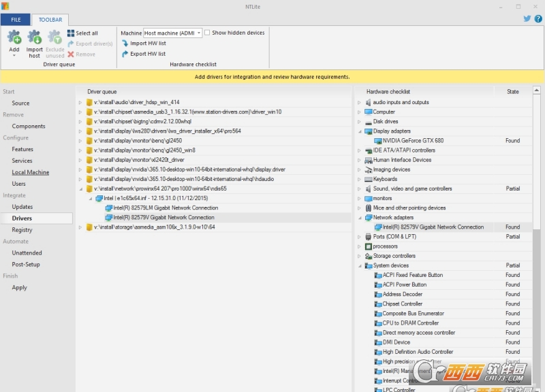
Task: Click the processors chip icon
Action: 369,246
